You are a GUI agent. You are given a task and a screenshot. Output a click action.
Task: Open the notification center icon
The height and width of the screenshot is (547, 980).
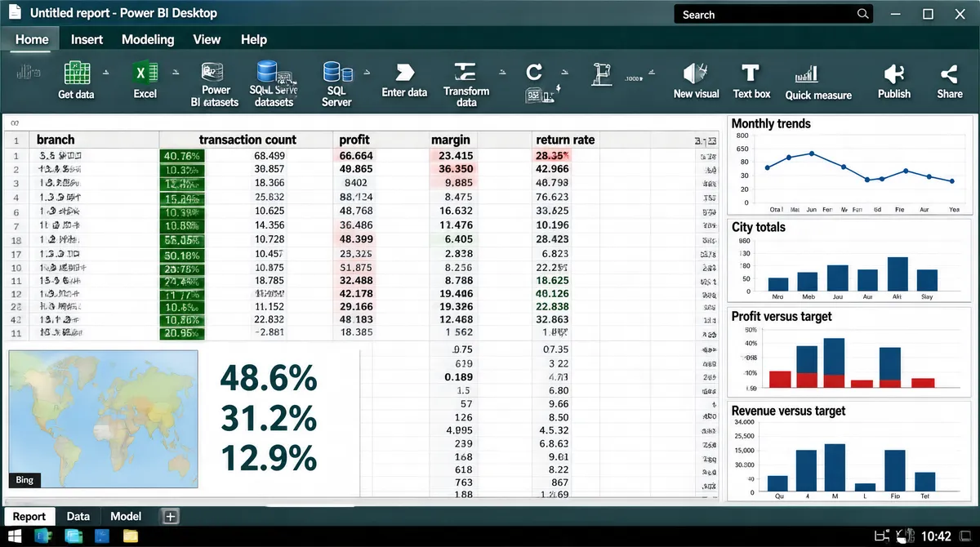[x=964, y=536]
